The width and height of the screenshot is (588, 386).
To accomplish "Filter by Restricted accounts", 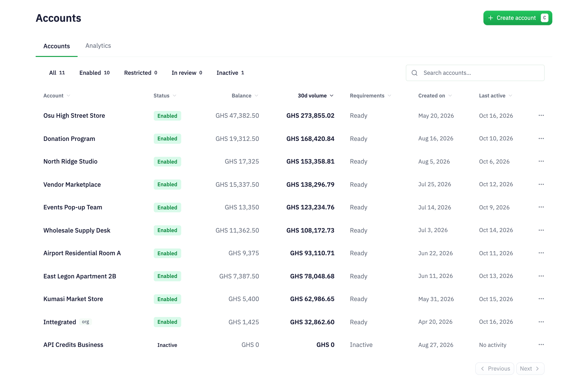I will pos(140,73).
